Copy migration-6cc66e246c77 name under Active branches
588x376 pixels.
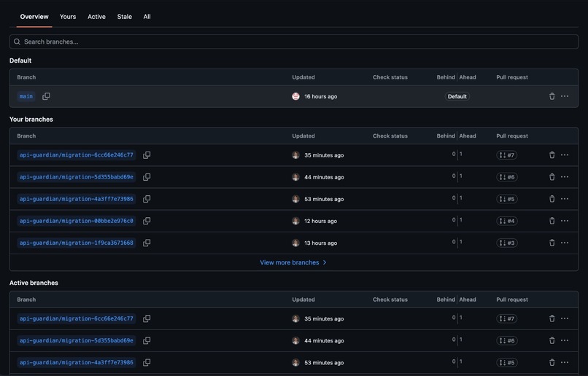[x=147, y=318]
